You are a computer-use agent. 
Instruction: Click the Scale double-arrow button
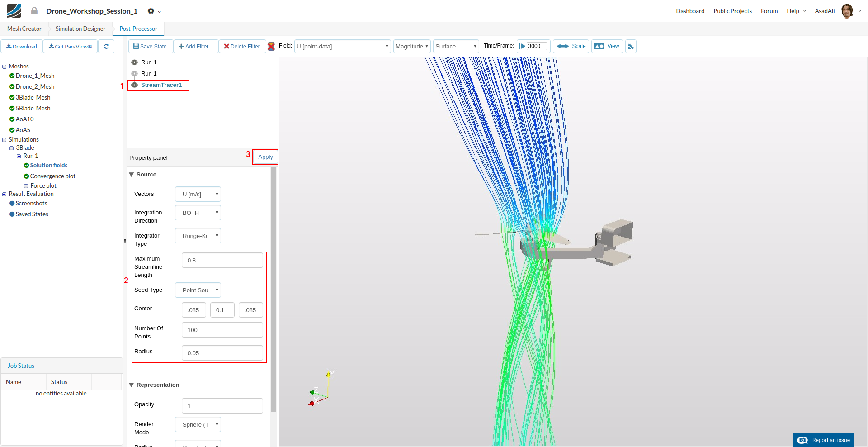(x=571, y=46)
